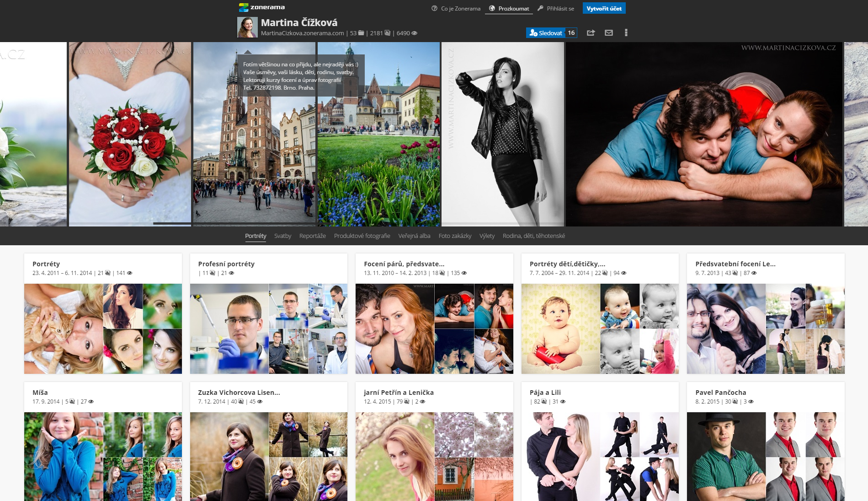Viewport: 868px width, 501px height.
Task: Switch to the Svatby tab
Action: (x=282, y=236)
